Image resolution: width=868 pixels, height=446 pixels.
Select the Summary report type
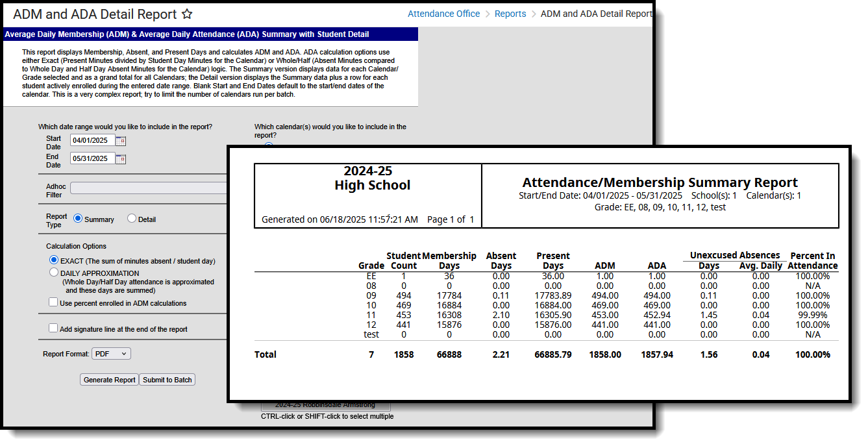[x=78, y=219]
